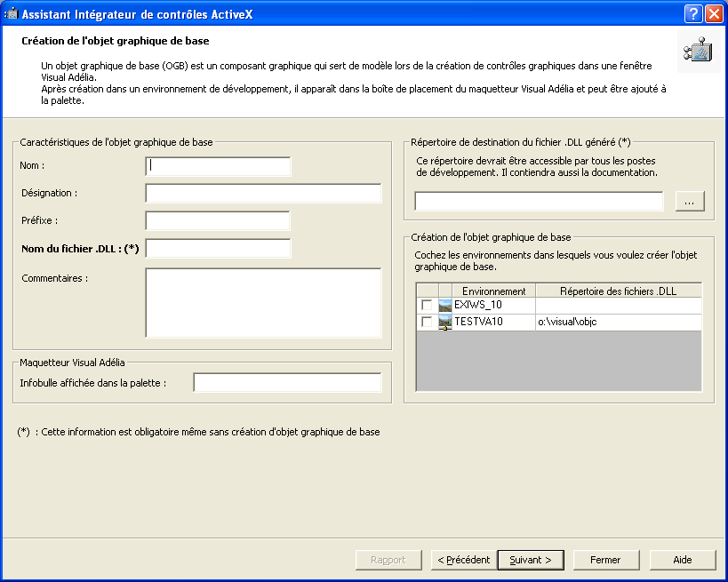Click the Répertoire des fichiers .DLL column header

pos(618,291)
